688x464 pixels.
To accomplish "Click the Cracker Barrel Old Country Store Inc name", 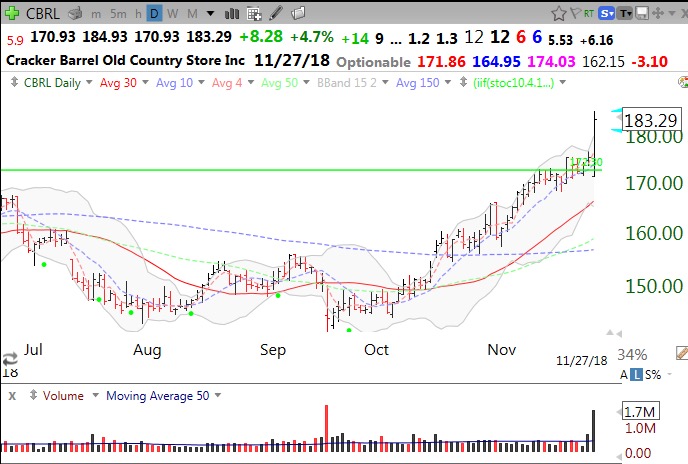I will tap(125, 60).
